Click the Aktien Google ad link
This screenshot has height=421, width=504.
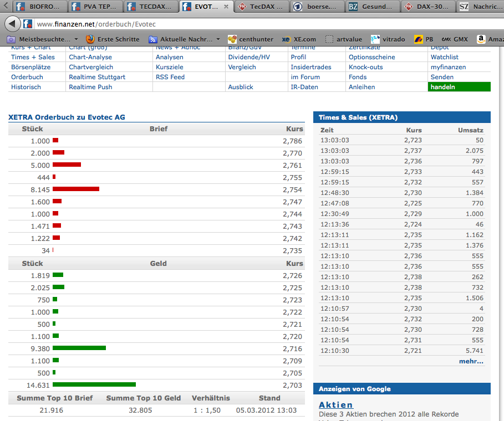point(336,404)
